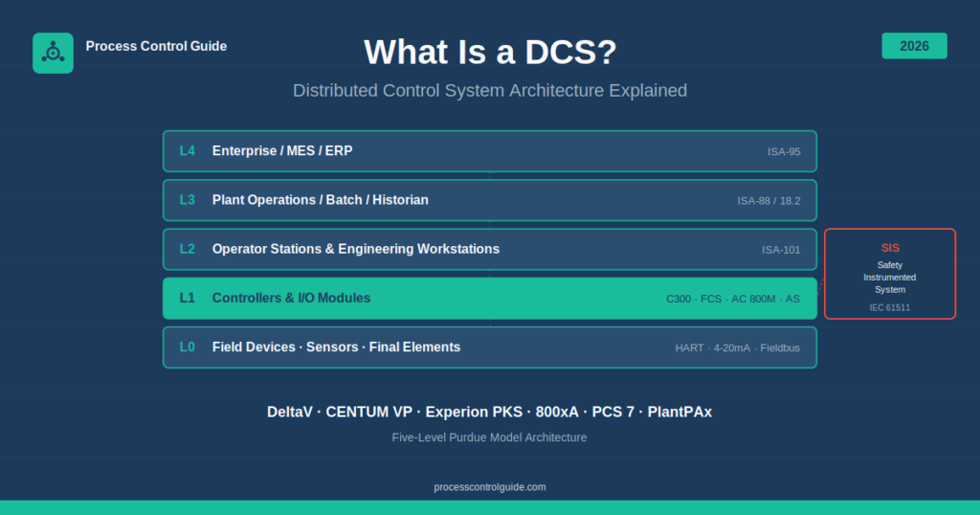The width and height of the screenshot is (980, 515).
Task: Click the ISA-101 standard label
Action: (781, 250)
